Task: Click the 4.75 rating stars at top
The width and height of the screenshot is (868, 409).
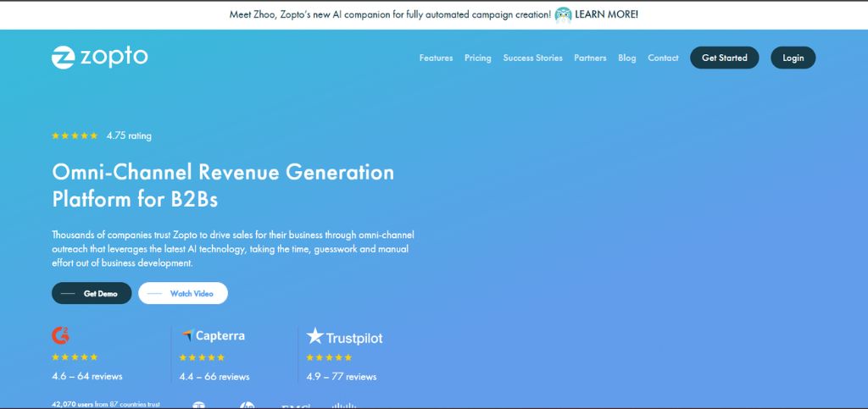Action: [75, 135]
